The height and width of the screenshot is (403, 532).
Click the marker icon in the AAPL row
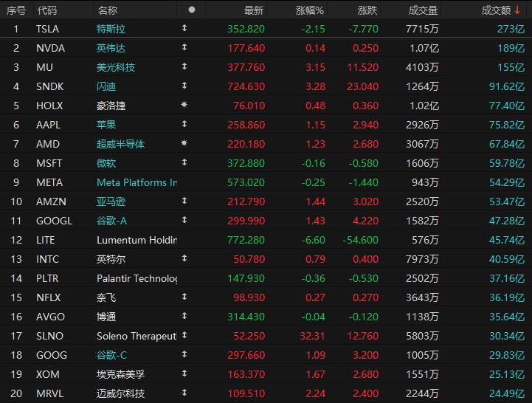point(184,124)
